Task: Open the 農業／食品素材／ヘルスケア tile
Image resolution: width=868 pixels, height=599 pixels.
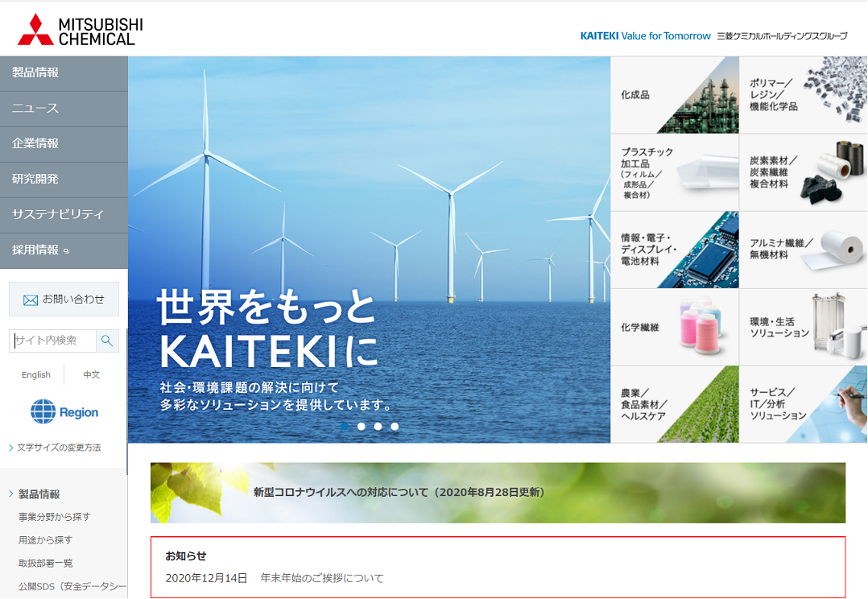Action: [675, 404]
